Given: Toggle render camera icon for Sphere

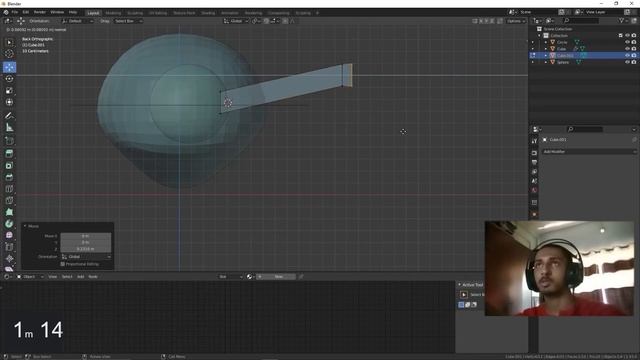Looking at the screenshot, I should [634, 62].
